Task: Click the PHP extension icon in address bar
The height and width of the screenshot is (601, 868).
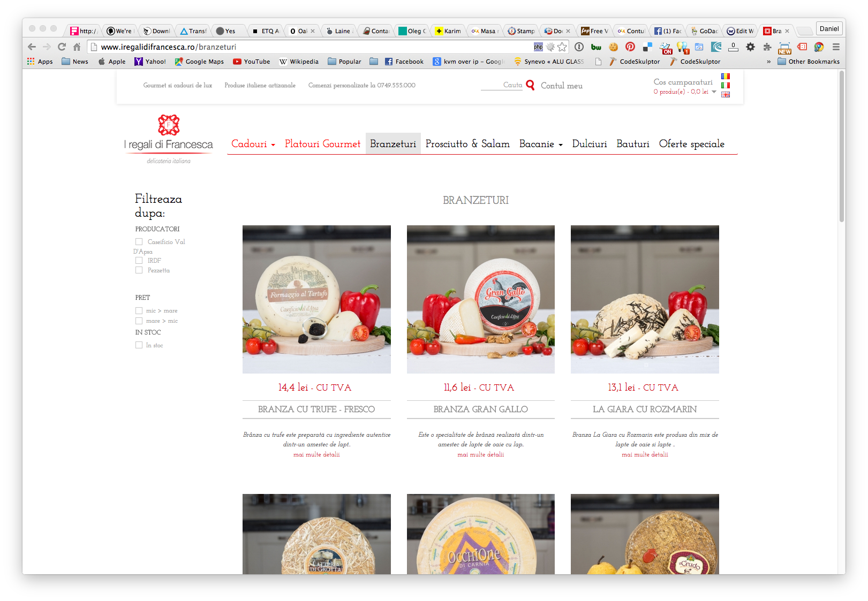Action: click(538, 47)
